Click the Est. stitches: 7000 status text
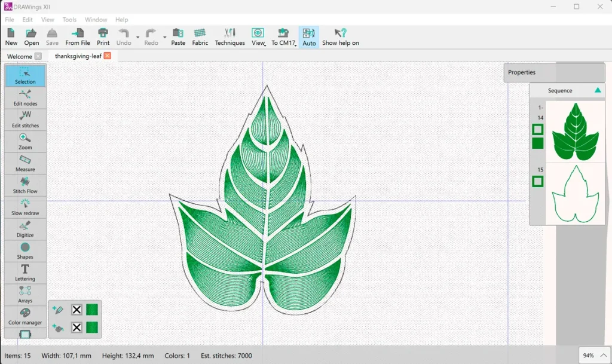612x364 pixels. coord(227,356)
